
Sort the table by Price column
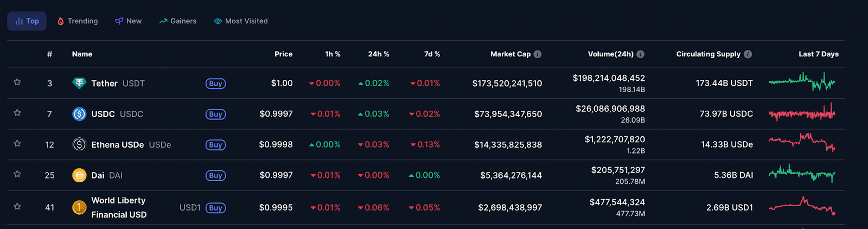(x=283, y=54)
